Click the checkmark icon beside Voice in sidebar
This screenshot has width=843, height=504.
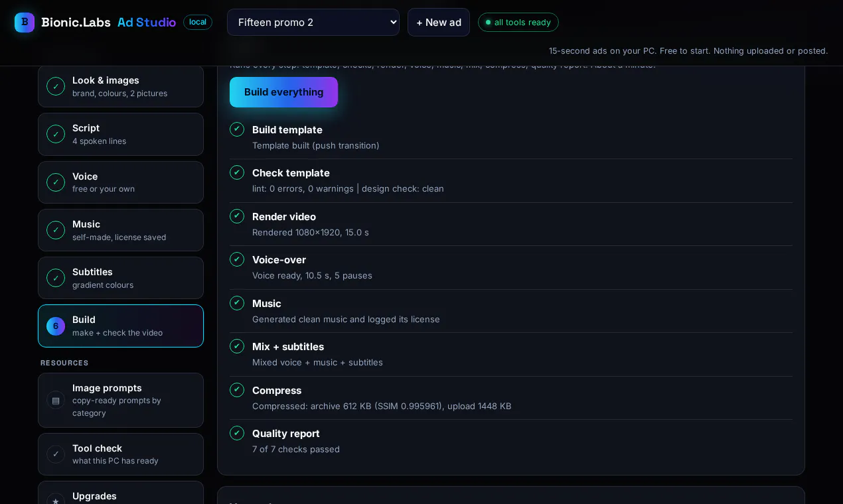[x=56, y=182]
